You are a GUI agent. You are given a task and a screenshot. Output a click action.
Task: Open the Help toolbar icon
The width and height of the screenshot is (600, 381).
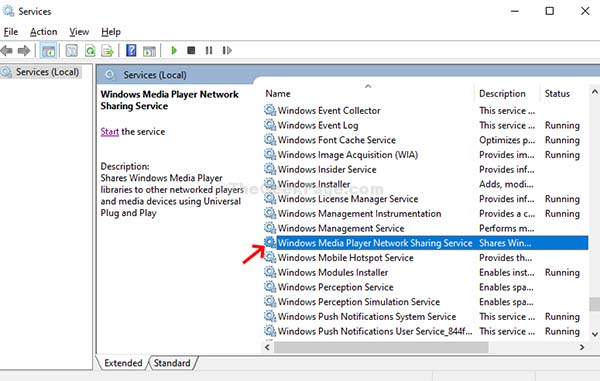[131, 50]
